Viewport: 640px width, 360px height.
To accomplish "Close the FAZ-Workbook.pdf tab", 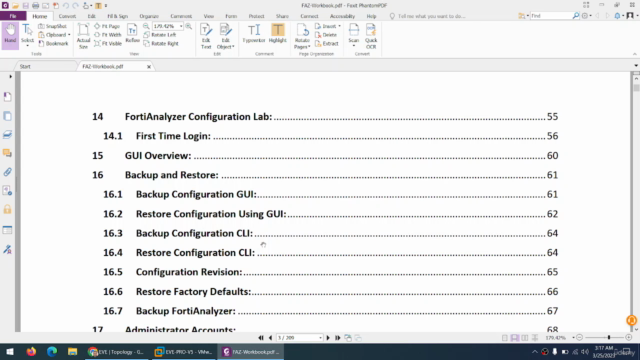I will coord(149,67).
